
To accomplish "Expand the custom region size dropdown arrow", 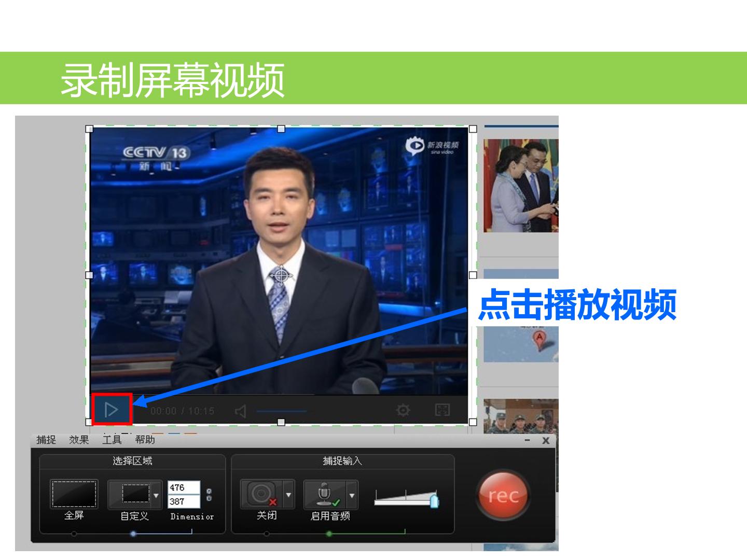I will [x=156, y=495].
